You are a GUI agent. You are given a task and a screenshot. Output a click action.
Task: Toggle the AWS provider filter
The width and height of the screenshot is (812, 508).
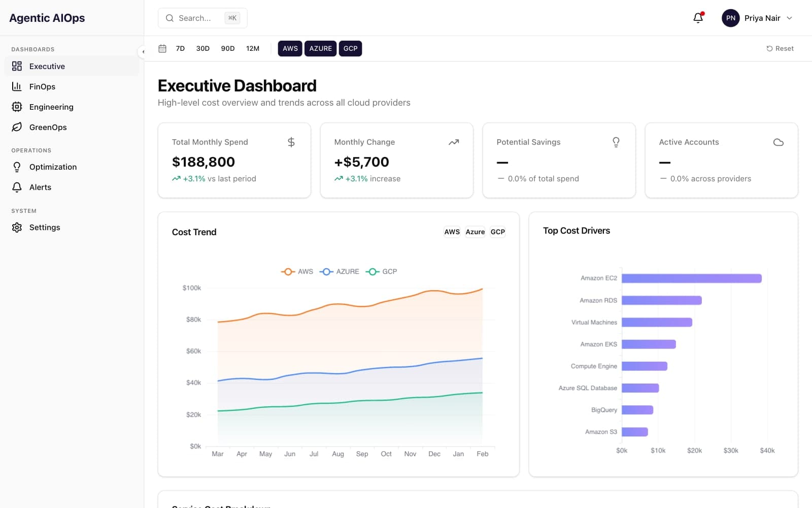pyautogui.click(x=290, y=48)
